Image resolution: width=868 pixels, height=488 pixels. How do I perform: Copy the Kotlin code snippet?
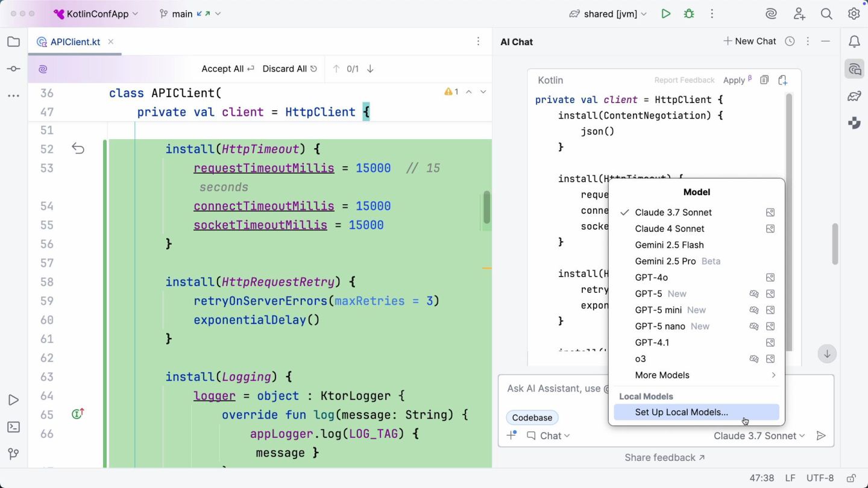(x=764, y=80)
